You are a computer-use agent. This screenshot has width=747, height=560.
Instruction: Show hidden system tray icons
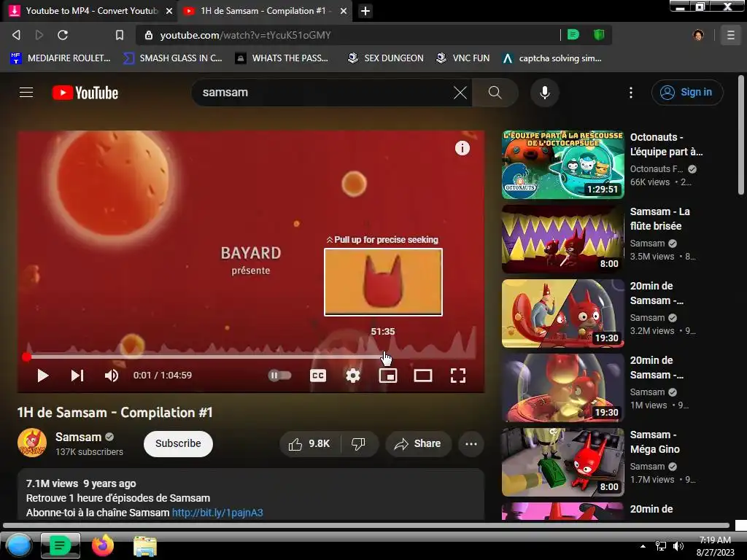click(x=643, y=546)
